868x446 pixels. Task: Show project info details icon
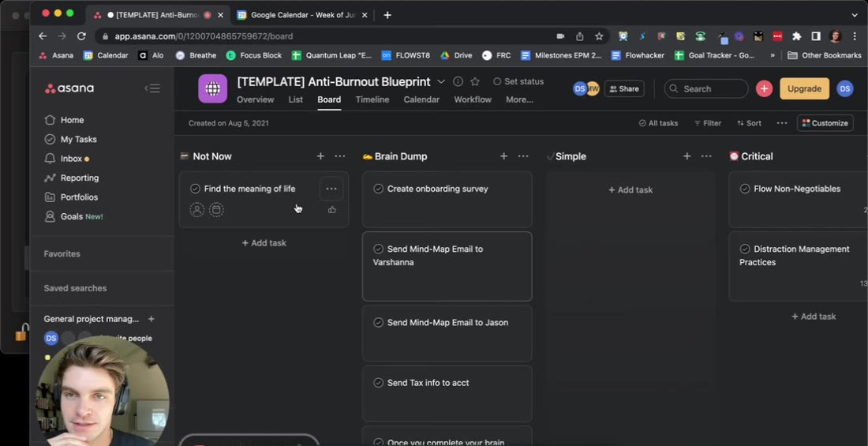(x=458, y=81)
